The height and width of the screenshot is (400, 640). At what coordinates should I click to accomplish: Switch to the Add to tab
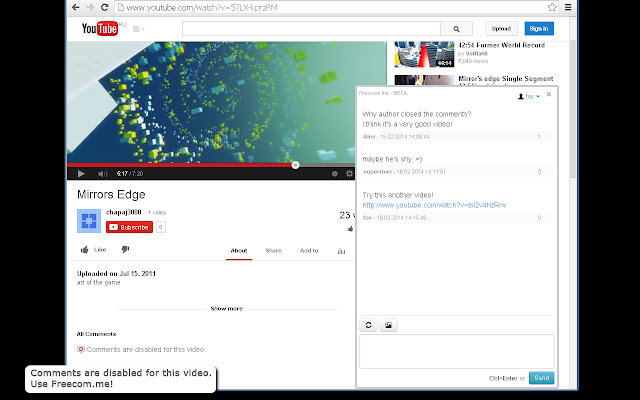click(x=309, y=251)
